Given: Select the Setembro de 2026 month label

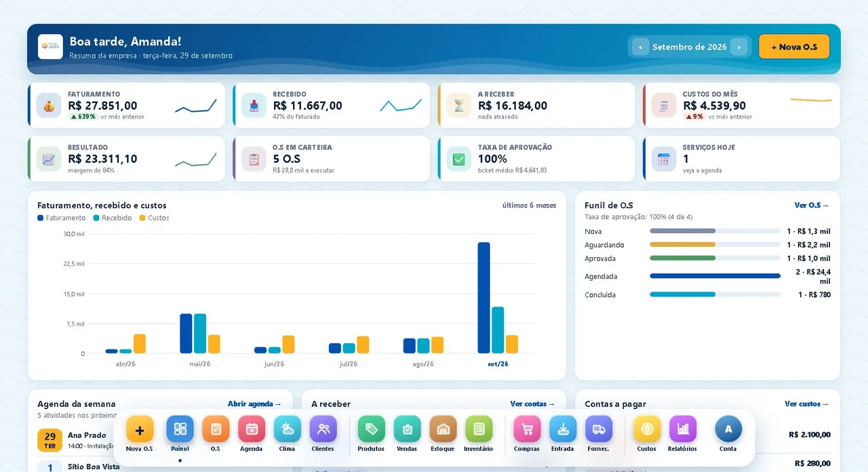Looking at the screenshot, I should pos(690,47).
